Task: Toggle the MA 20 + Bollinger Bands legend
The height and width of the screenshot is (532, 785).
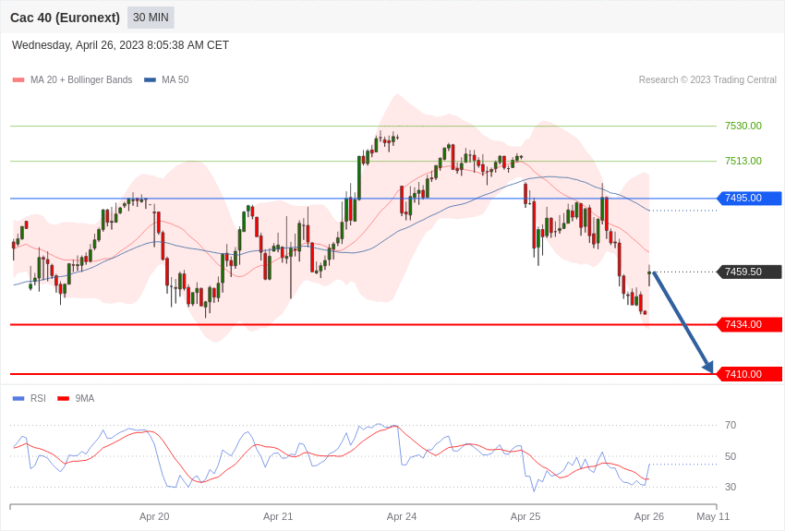Action: click(73, 79)
